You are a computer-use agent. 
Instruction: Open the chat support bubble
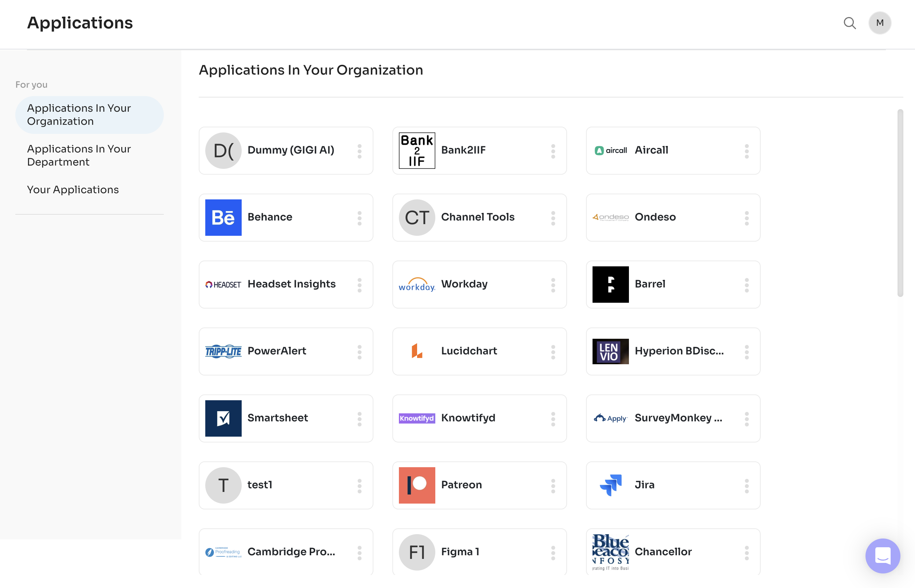(882, 556)
